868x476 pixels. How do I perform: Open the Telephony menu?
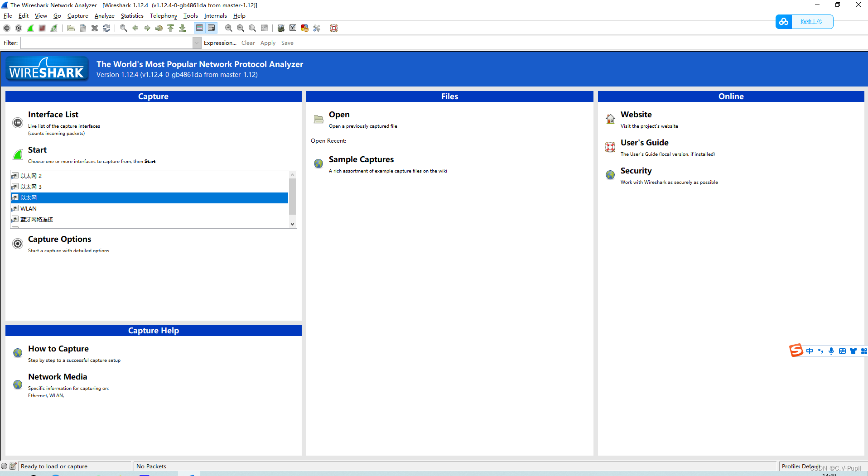point(164,16)
